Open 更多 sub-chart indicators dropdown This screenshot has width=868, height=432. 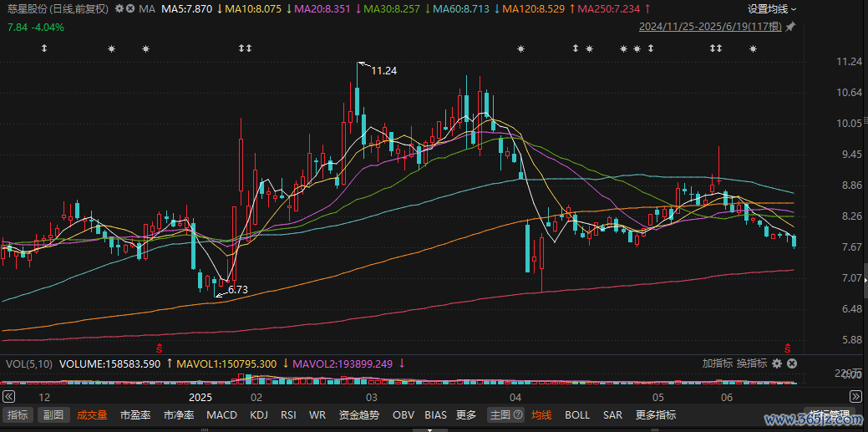click(466, 414)
